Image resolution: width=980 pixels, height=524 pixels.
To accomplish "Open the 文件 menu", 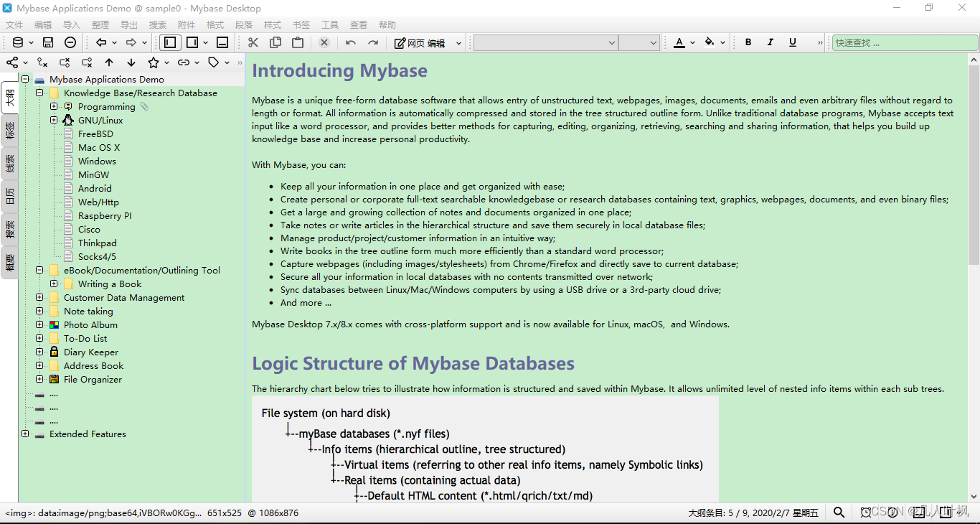I will coord(14,24).
